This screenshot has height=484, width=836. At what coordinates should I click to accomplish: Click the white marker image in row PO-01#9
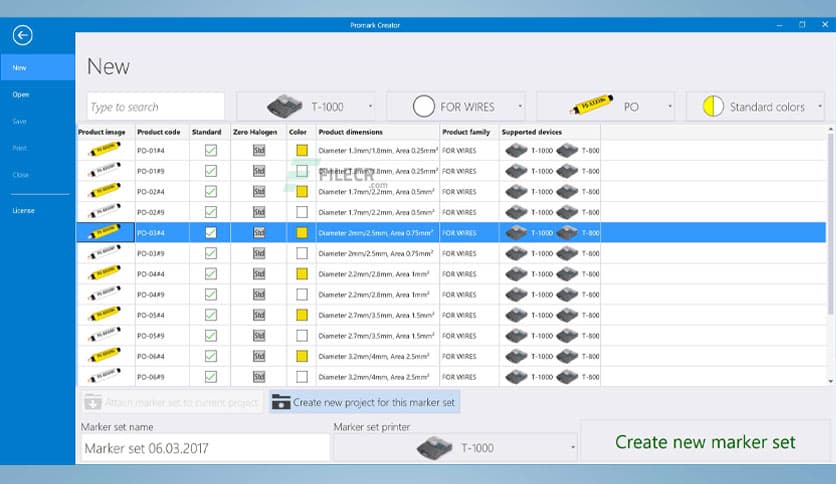(x=104, y=171)
